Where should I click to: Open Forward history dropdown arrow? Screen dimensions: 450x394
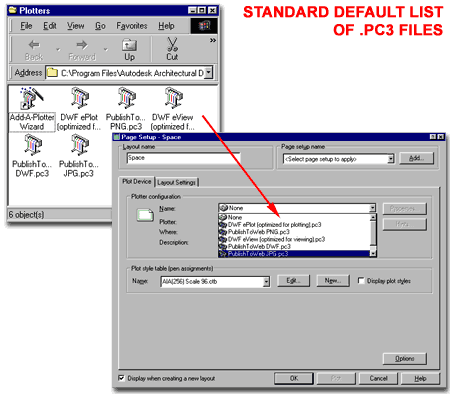[x=106, y=50]
